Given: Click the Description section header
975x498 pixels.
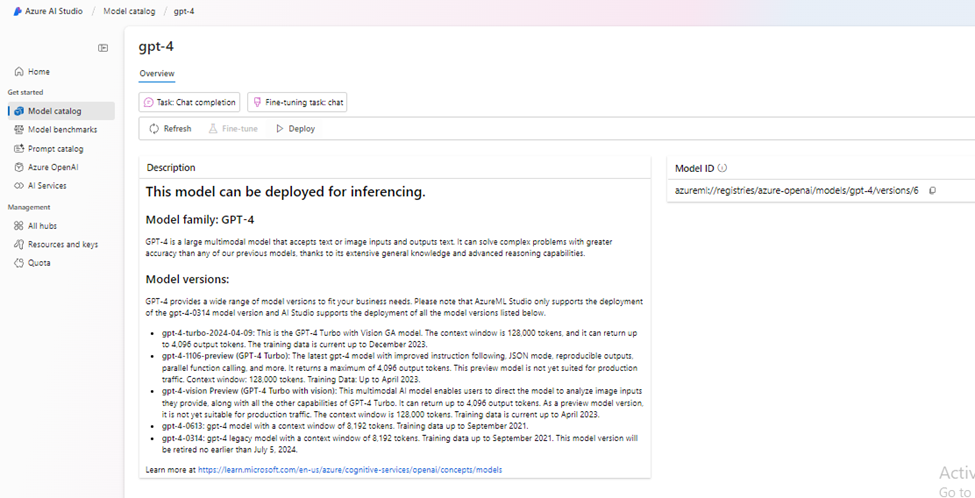Looking at the screenshot, I should [171, 167].
